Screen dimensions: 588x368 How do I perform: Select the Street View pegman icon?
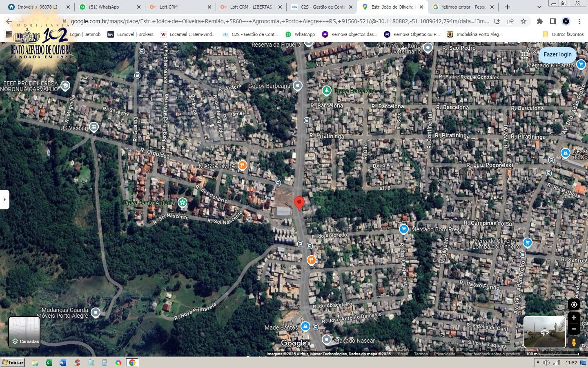coord(574,342)
